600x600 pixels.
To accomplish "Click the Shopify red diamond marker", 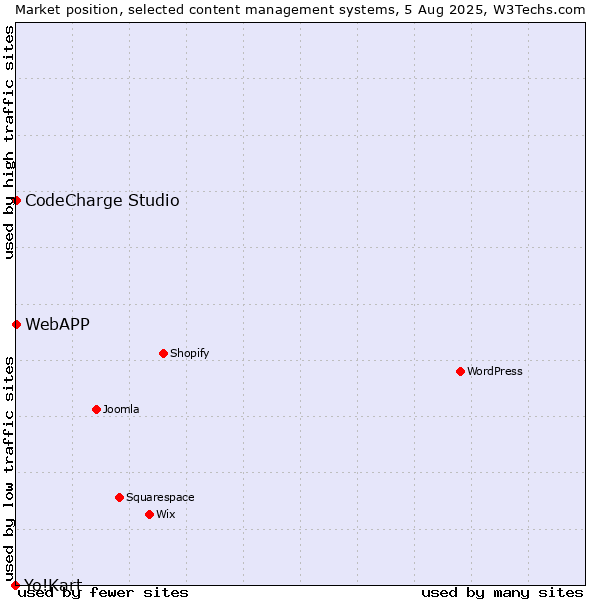I will [x=163, y=353].
